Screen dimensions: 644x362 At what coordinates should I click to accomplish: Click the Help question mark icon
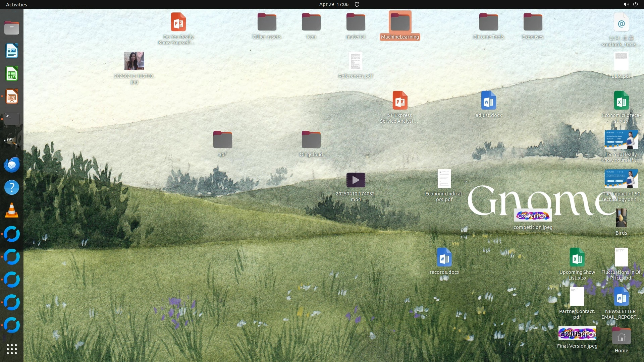click(x=12, y=187)
